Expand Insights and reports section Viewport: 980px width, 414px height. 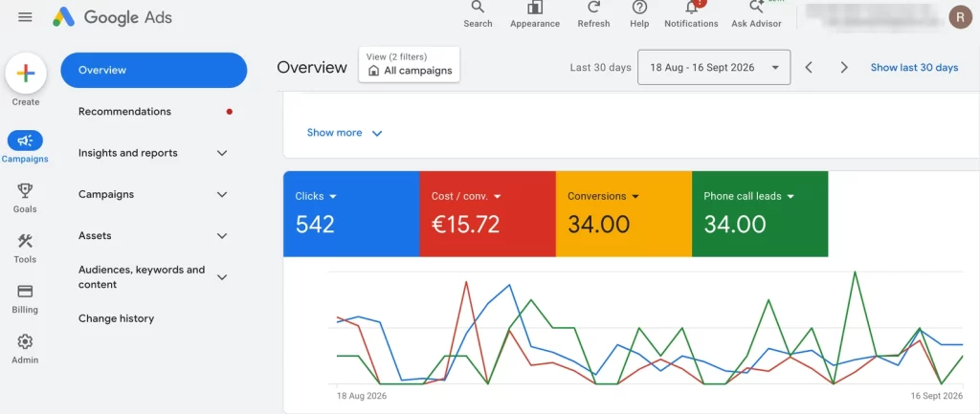click(222, 153)
